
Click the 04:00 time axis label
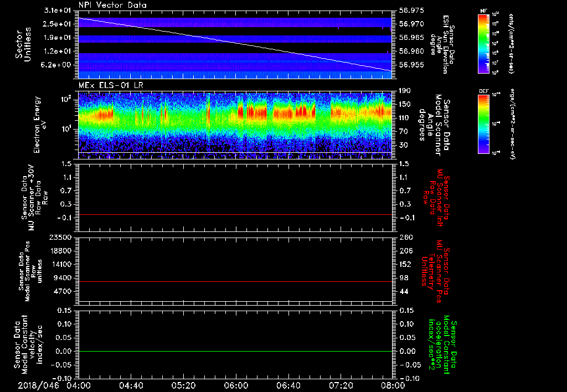coord(78,385)
